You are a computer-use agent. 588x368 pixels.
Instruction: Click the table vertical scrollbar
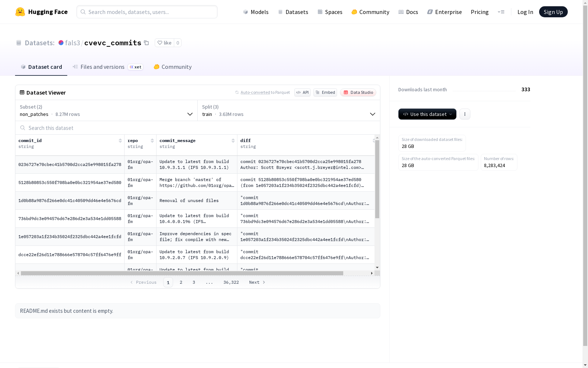pyautogui.click(x=377, y=179)
